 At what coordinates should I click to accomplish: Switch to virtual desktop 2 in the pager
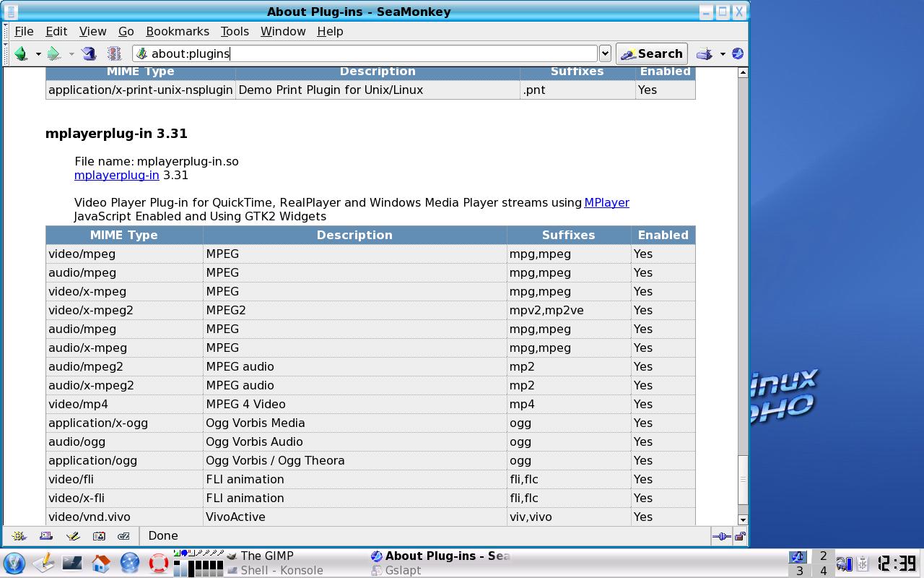pyautogui.click(x=823, y=556)
